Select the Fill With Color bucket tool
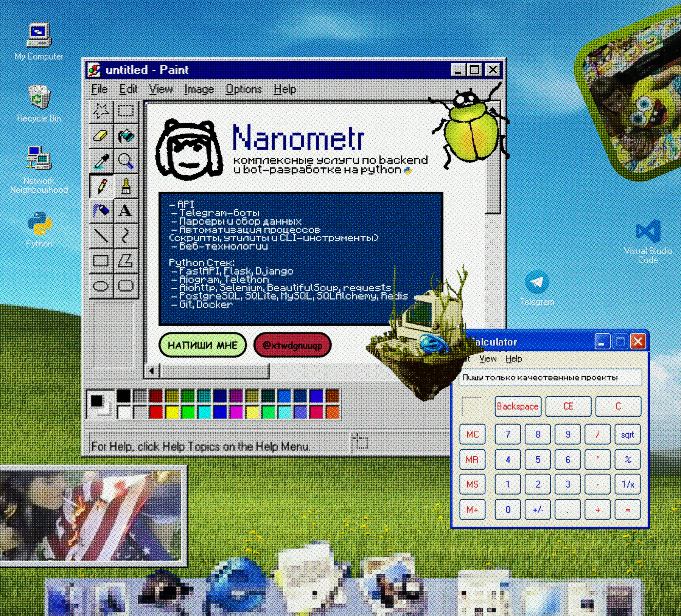The image size is (681, 616). tap(126, 136)
